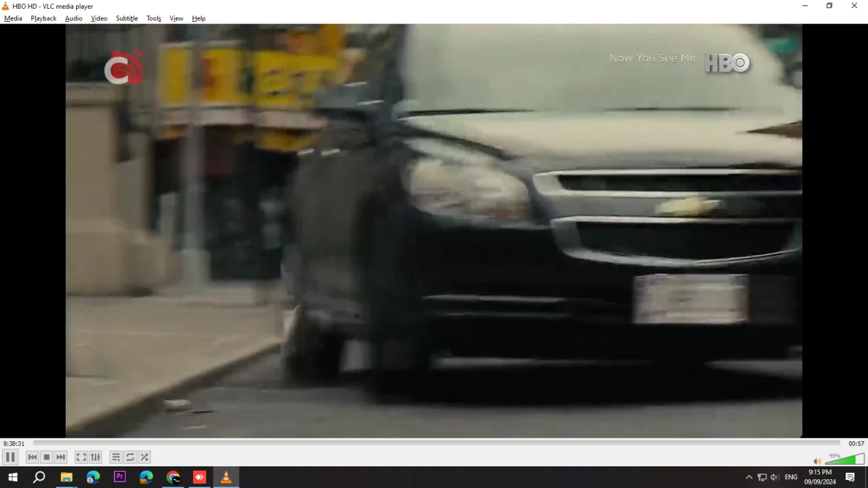Open the clock showing 9:15 PM
Image resolution: width=868 pixels, height=488 pixels.
point(820,477)
